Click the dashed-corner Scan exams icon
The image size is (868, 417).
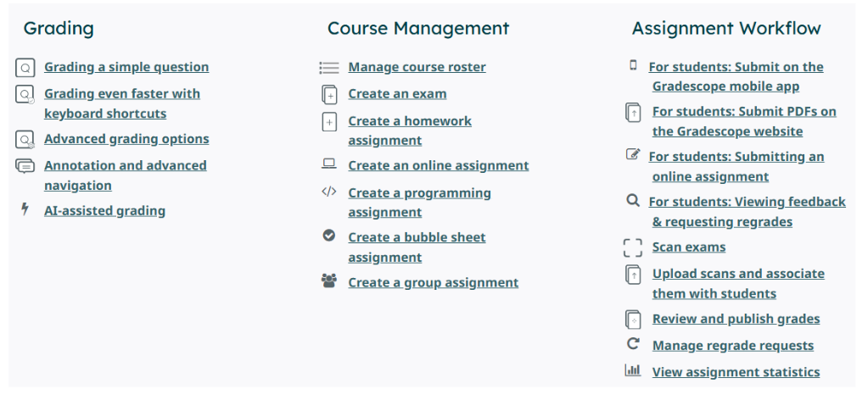(x=633, y=247)
